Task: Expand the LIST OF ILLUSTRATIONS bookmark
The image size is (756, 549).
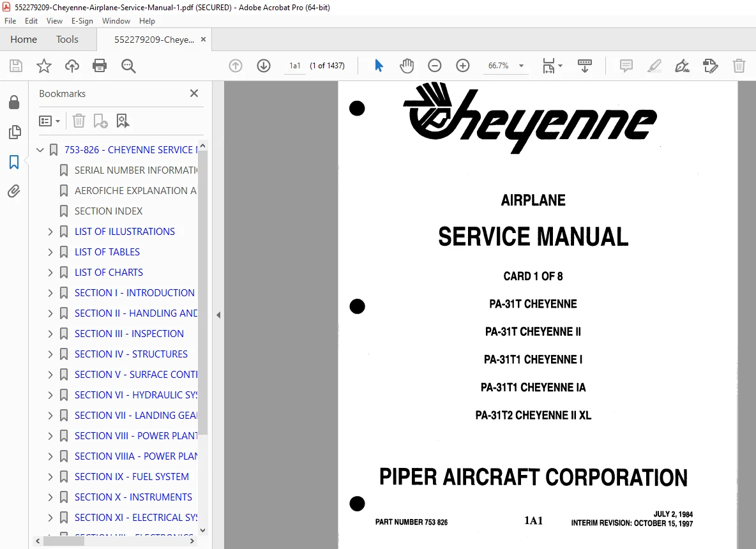Action: point(50,232)
